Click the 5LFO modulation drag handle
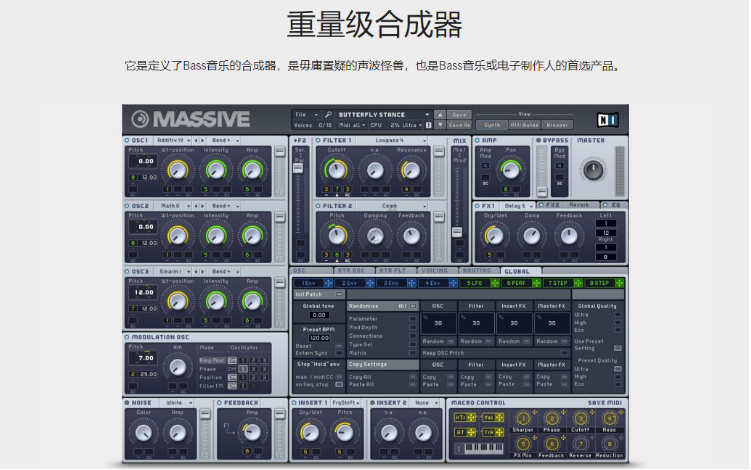Screen dimensions: 751x470 coord(494,283)
